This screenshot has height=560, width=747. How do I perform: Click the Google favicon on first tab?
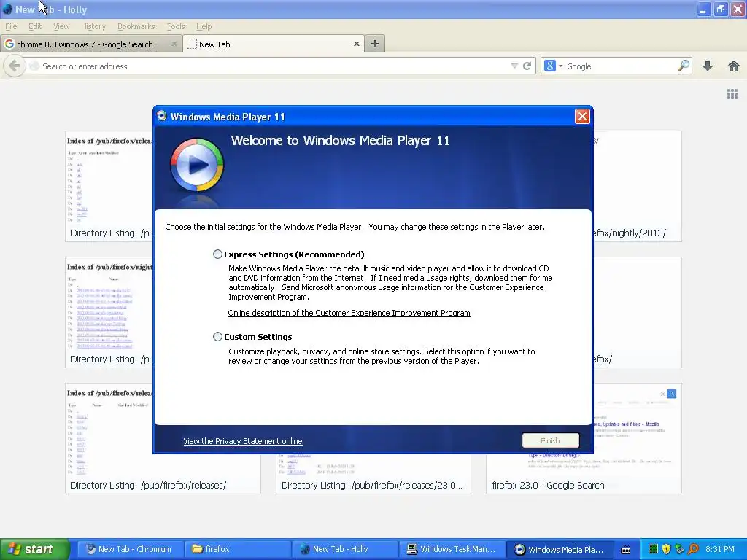[9, 44]
